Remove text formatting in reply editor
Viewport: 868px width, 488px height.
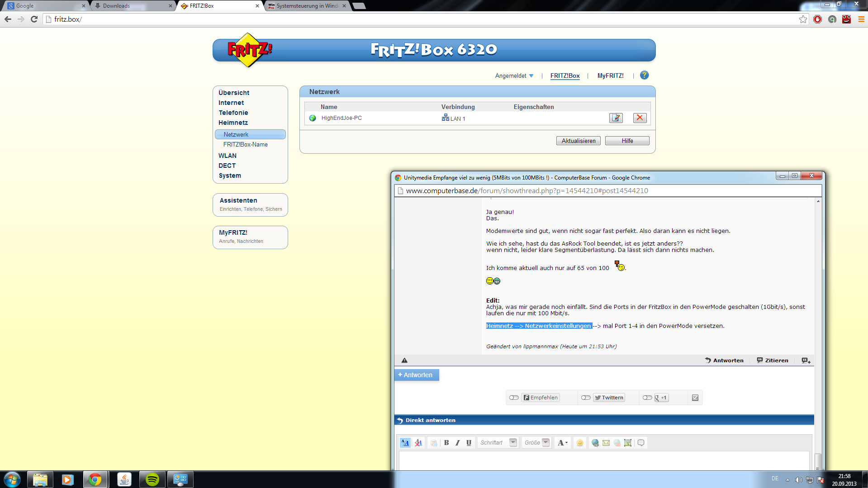[418, 443]
